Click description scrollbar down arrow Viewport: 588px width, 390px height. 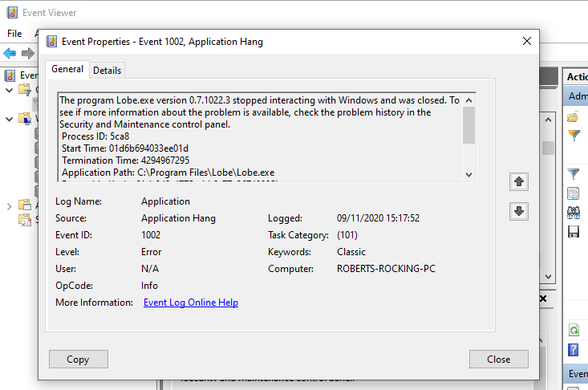(x=469, y=175)
